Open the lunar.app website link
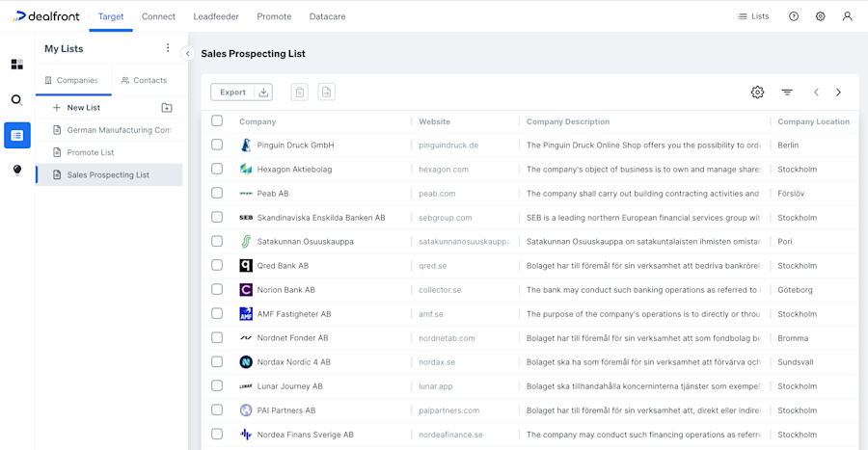Viewport: 868px width, 450px height. (436, 386)
